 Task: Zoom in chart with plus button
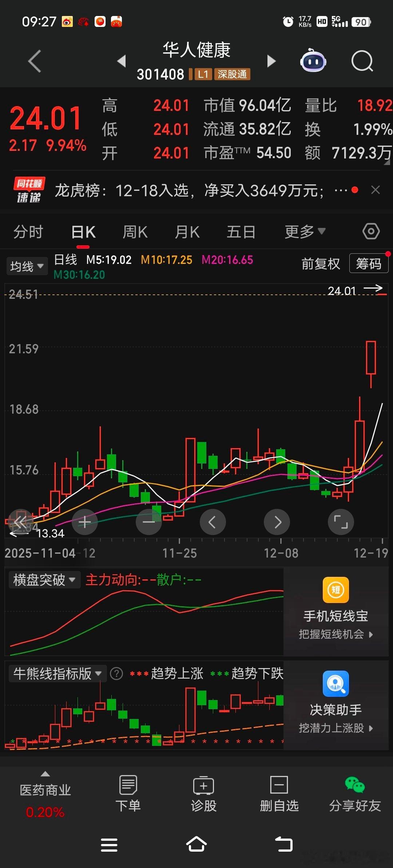[x=85, y=522]
